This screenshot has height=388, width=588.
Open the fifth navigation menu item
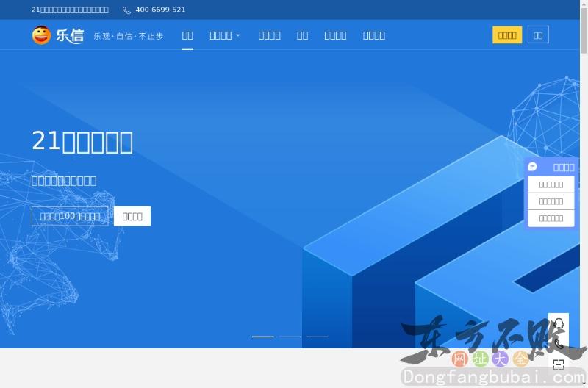335,35
